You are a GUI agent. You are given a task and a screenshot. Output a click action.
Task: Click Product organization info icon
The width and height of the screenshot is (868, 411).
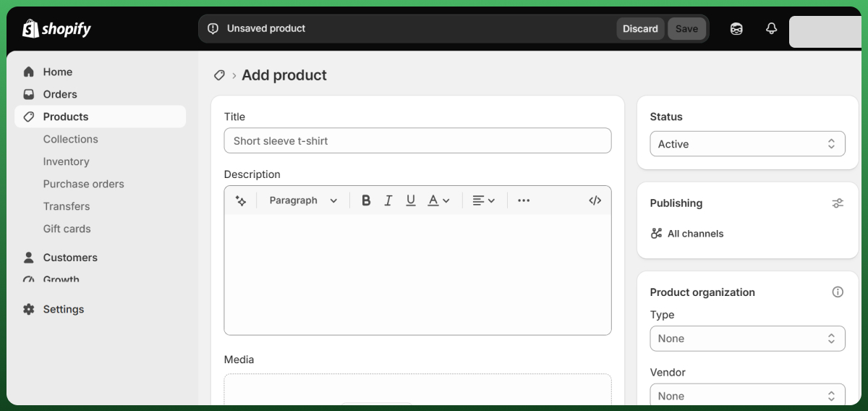tap(838, 292)
